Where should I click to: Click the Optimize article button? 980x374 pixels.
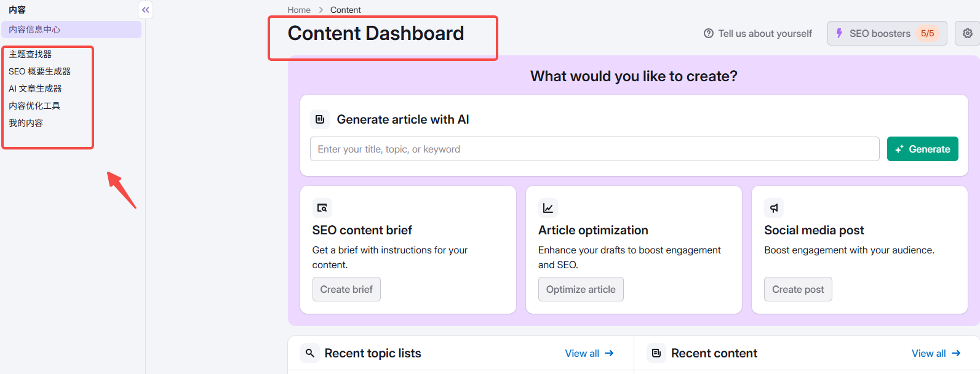point(580,289)
